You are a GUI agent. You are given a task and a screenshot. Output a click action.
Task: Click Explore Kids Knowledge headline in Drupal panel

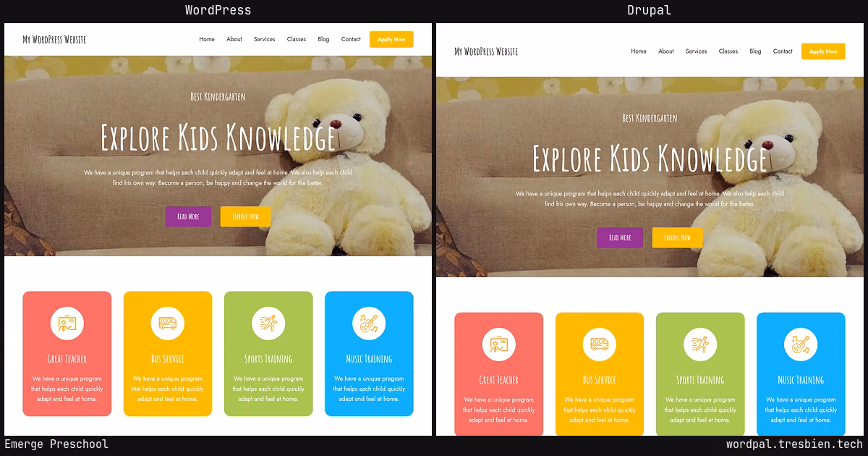tap(650, 158)
